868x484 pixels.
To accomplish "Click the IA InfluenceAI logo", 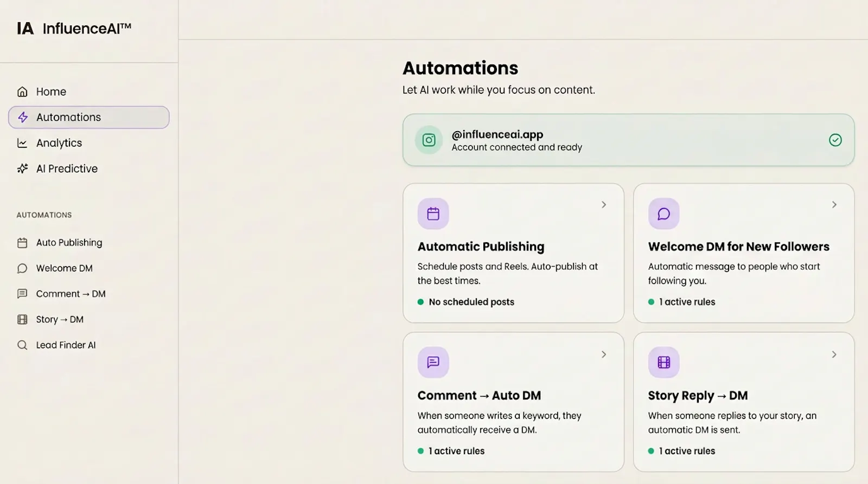I will point(74,28).
